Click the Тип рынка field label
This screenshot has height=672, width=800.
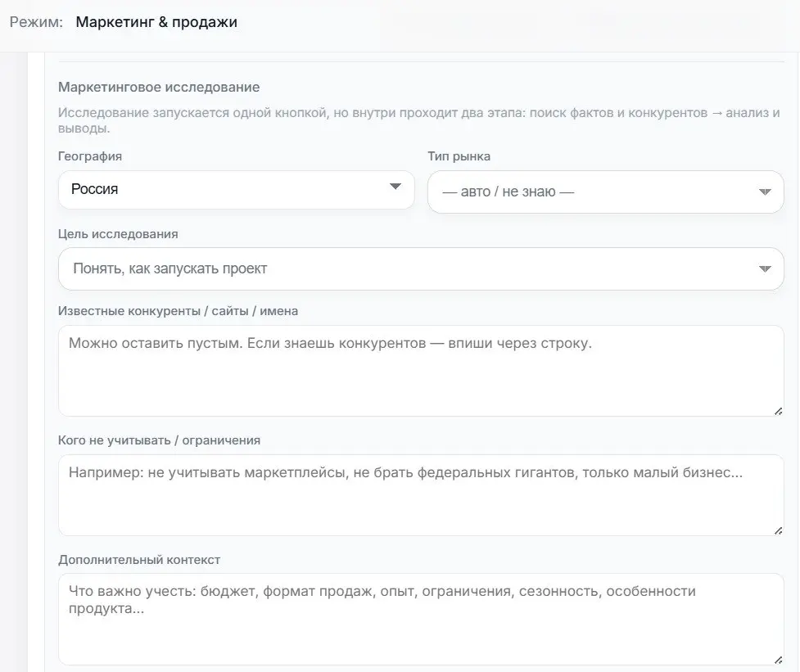pyautogui.click(x=459, y=156)
